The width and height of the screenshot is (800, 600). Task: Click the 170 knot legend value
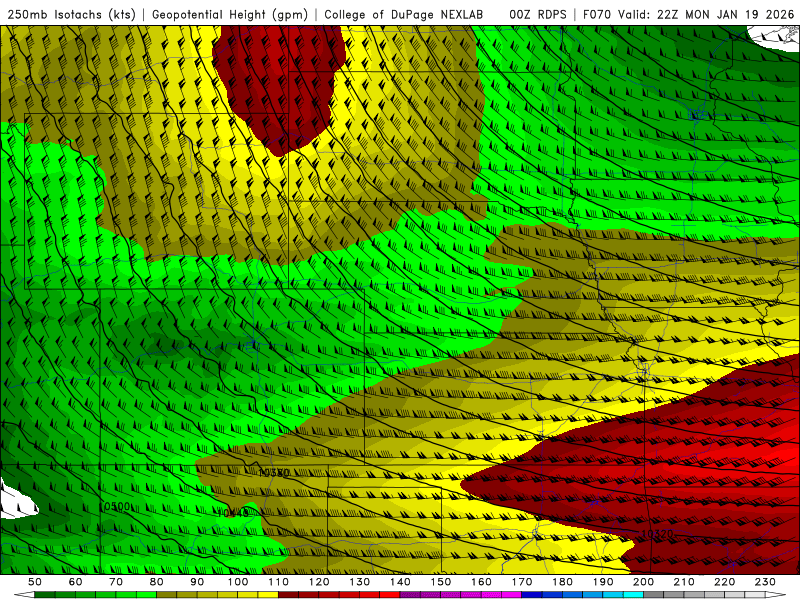point(522,582)
